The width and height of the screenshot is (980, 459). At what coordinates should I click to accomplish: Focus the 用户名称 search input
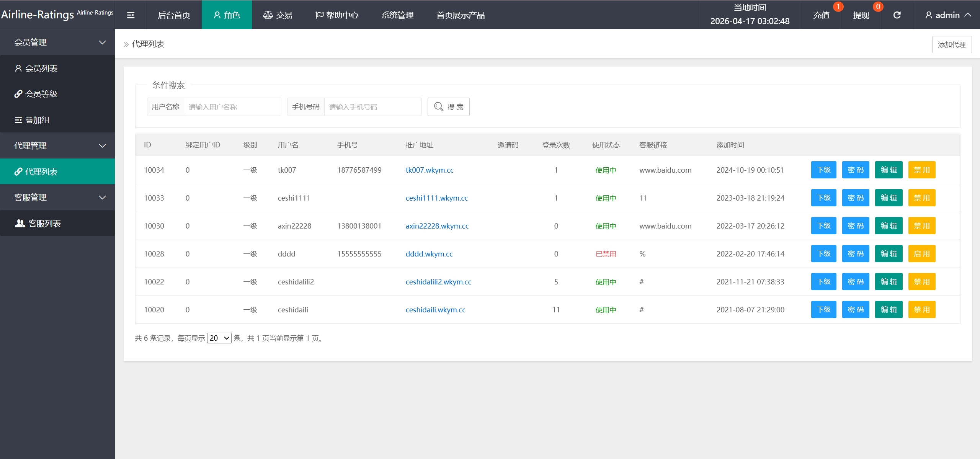[232, 107]
